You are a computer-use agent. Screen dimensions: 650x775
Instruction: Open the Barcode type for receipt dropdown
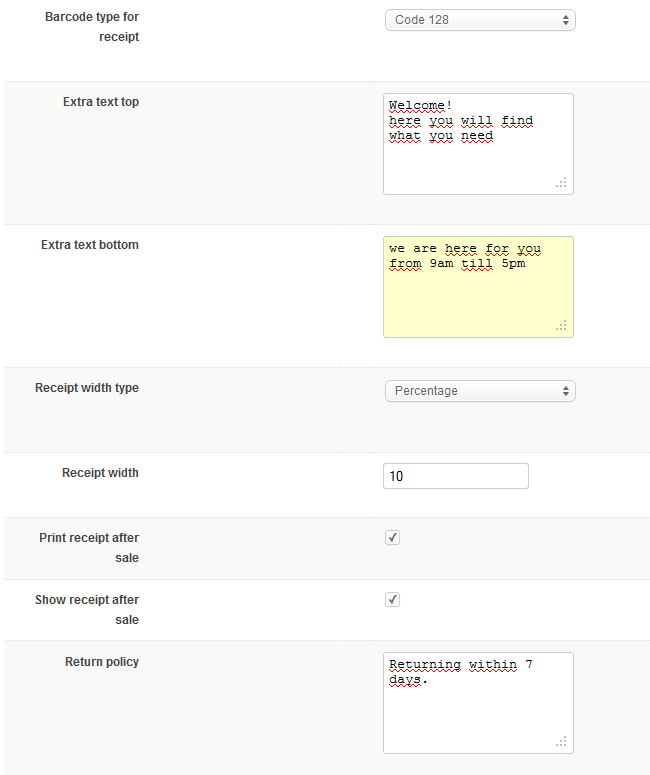pos(480,20)
